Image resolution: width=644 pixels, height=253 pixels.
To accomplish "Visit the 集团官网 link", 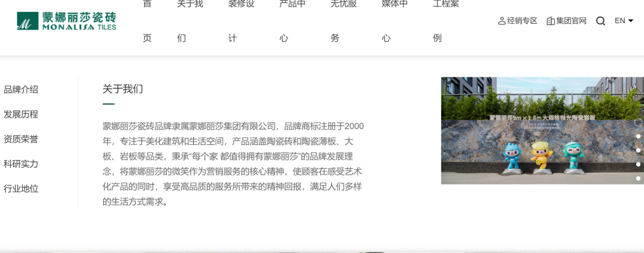I will (571, 21).
